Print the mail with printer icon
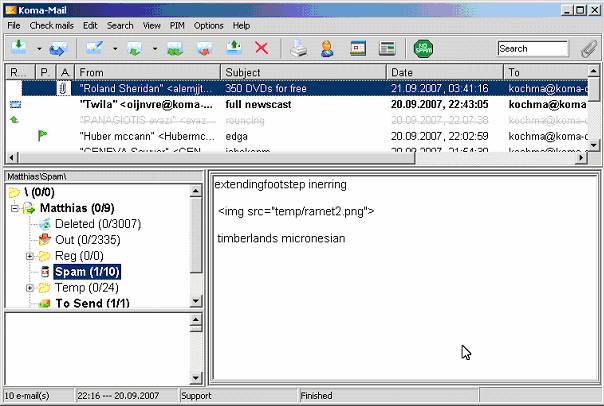This screenshot has width=604, height=406. click(298, 49)
